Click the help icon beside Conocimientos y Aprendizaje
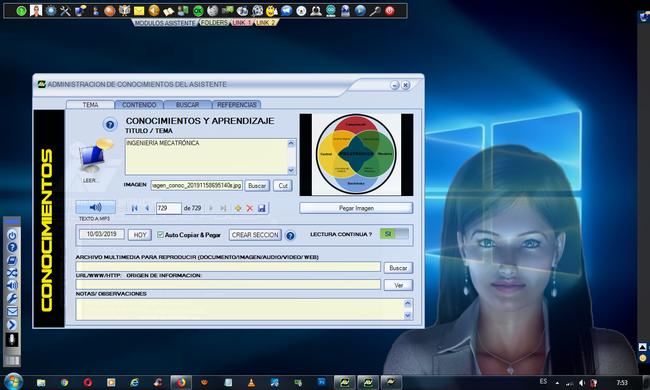Viewport: 650px width, 390px height. 110,124
